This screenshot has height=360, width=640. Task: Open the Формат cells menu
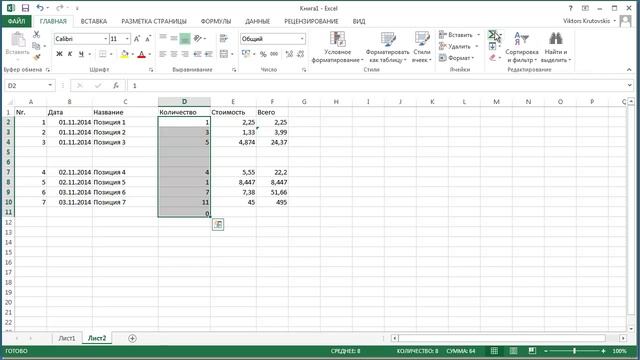tap(457, 58)
